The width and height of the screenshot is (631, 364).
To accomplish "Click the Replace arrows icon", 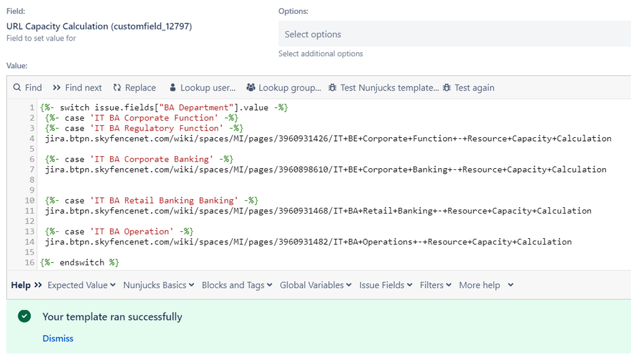I will pos(117,87).
